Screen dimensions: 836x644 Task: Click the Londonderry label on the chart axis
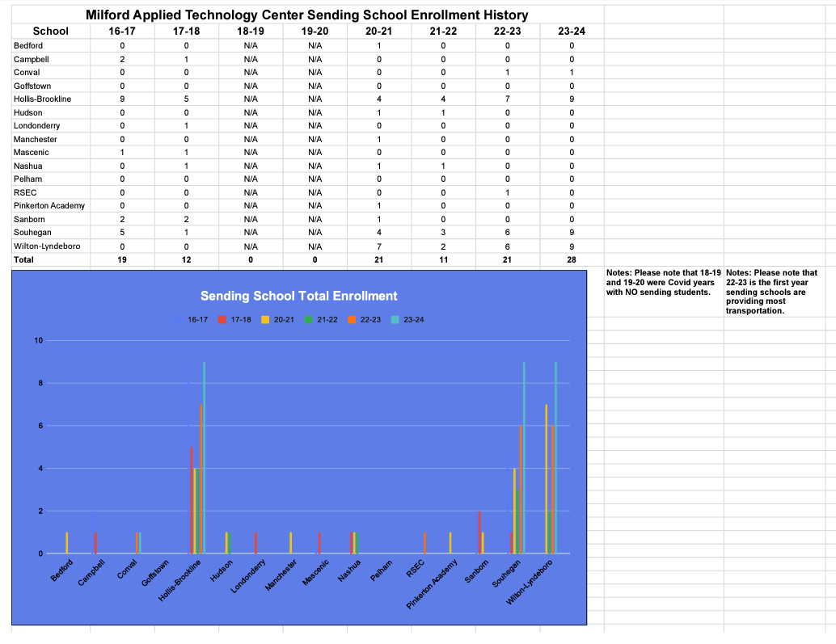[248, 576]
